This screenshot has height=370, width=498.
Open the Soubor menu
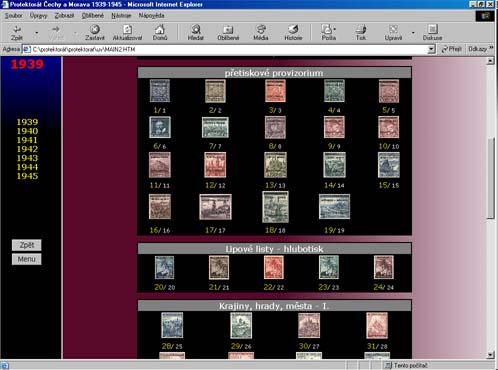click(13, 16)
